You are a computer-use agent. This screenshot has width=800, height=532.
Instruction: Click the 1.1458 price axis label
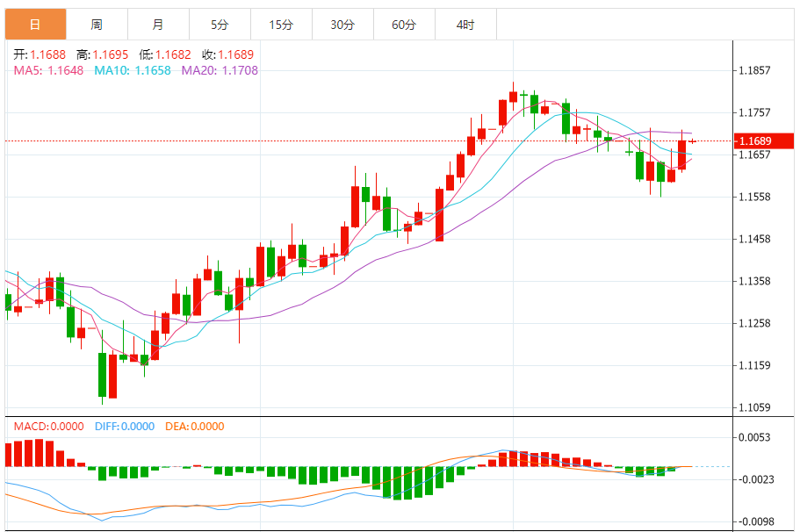click(x=754, y=239)
